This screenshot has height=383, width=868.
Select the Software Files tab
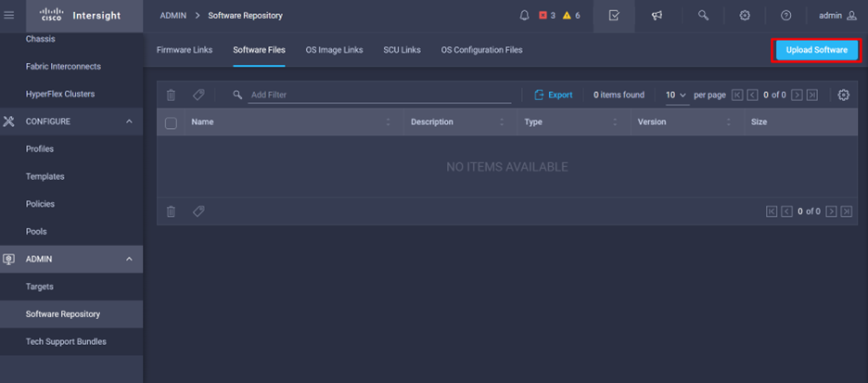pyautogui.click(x=259, y=50)
